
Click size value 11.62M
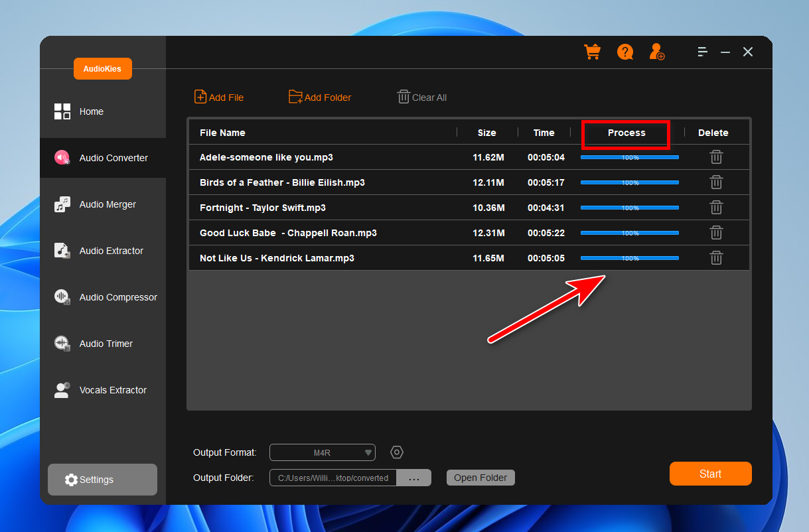point(488,157)
